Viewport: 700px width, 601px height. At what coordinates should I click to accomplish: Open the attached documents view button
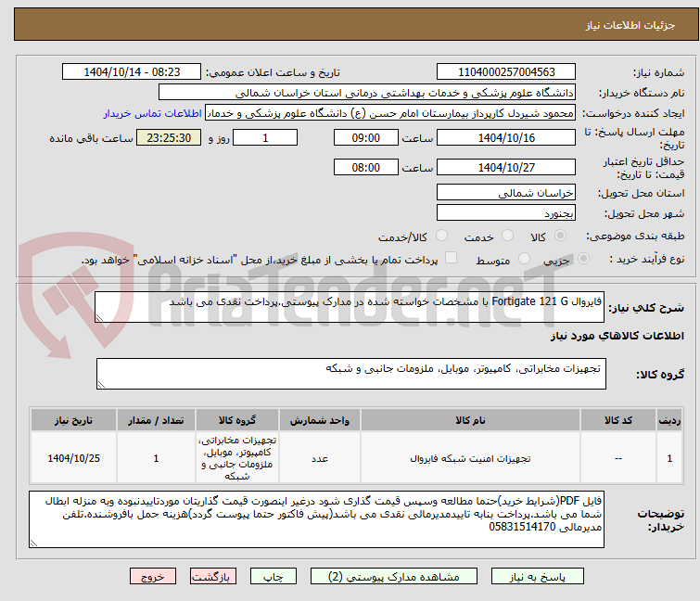pos(394,577)
